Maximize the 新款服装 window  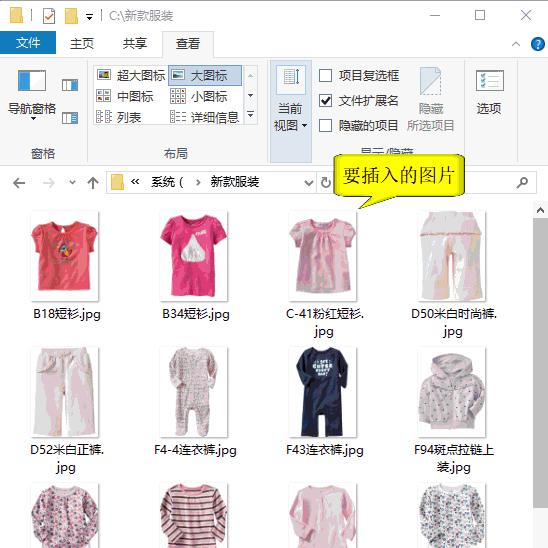pyautogui.click(x=480, y=15)
